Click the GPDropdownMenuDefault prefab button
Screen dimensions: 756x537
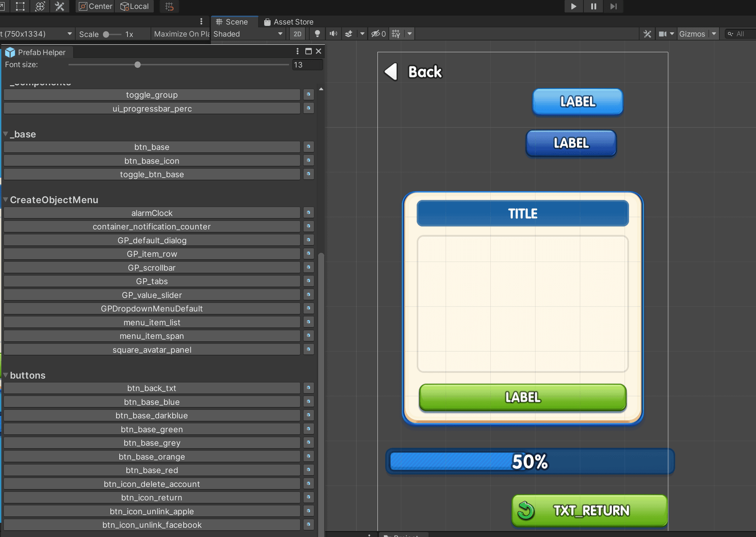click(152, 309)
